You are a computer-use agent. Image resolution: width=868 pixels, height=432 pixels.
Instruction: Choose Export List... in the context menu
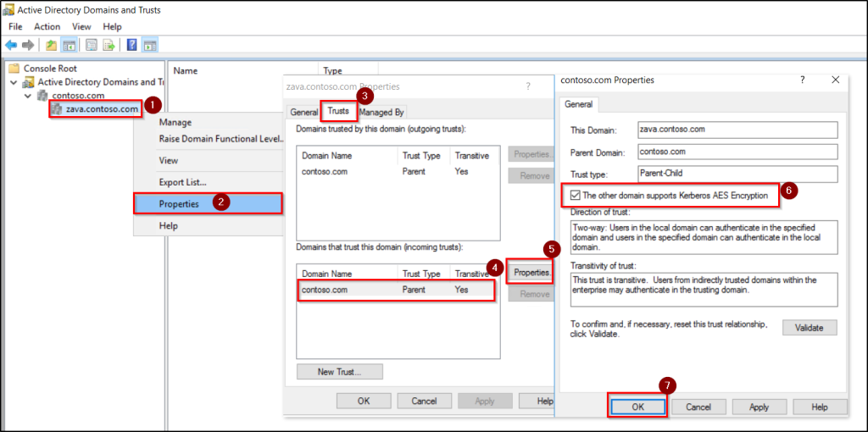209,182
